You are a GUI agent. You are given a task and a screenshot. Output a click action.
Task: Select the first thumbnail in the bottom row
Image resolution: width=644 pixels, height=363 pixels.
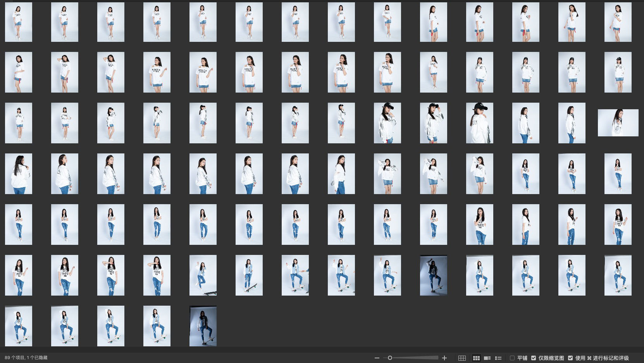(19, 326)
